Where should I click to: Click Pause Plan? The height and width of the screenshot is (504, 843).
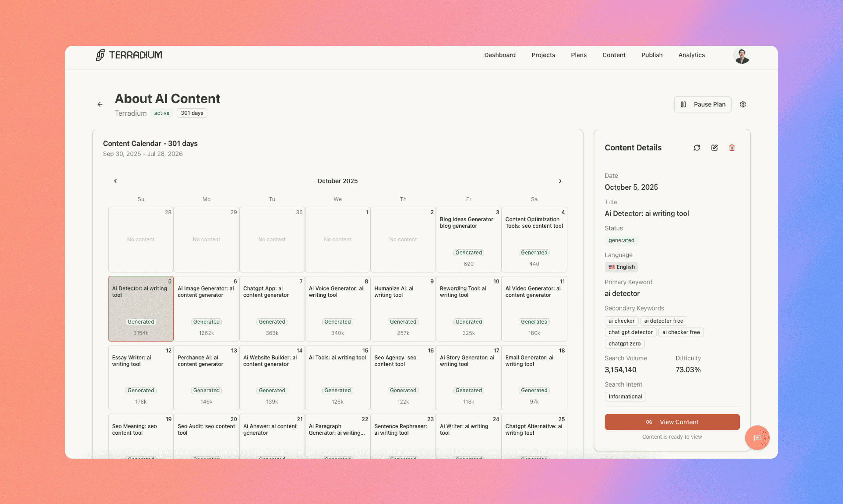[703, 104]
